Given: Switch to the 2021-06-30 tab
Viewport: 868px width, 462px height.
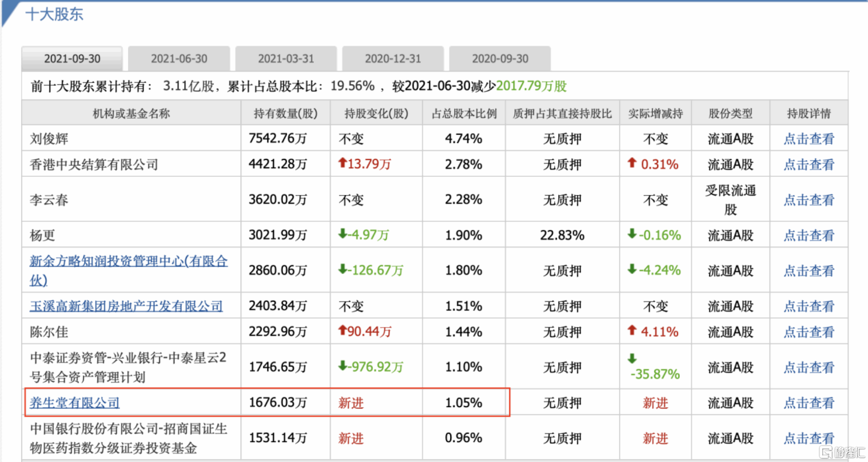Looking at the screenshot, I should (x=179, y=58).
